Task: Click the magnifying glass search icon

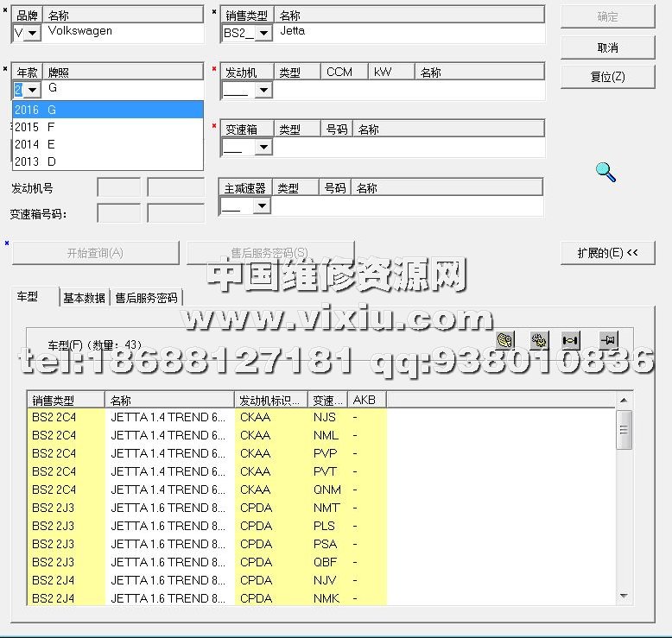Action: [606, 171]
